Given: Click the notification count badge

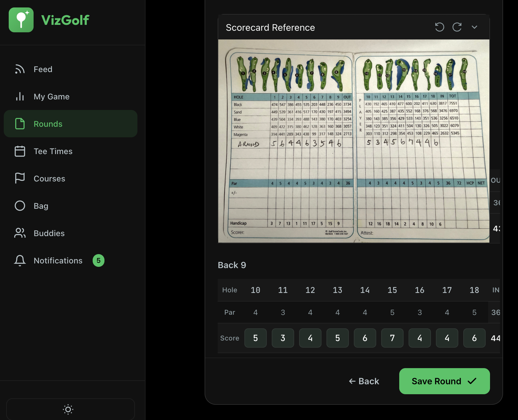Looking at the screenshot, I should (x=98, y=260).
